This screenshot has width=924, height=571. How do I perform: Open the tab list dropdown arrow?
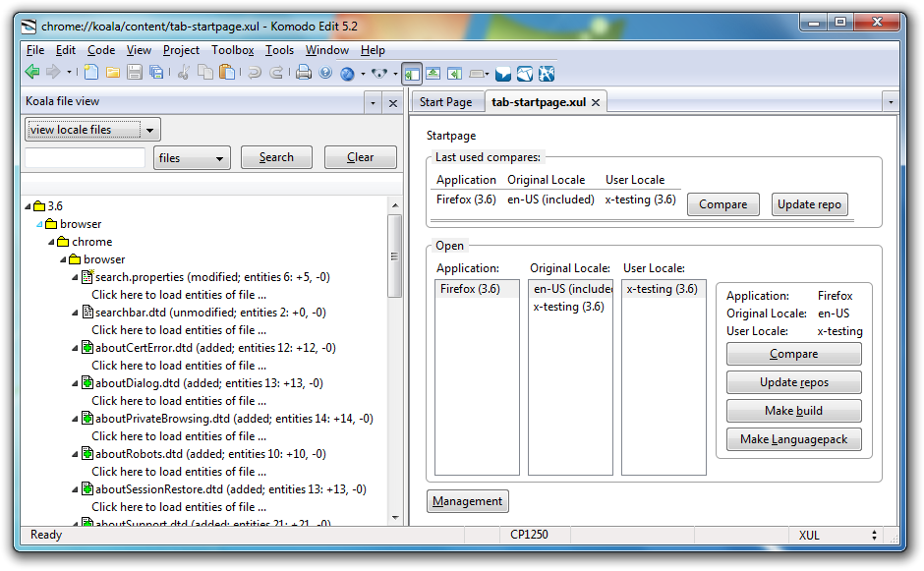[891, 102]
